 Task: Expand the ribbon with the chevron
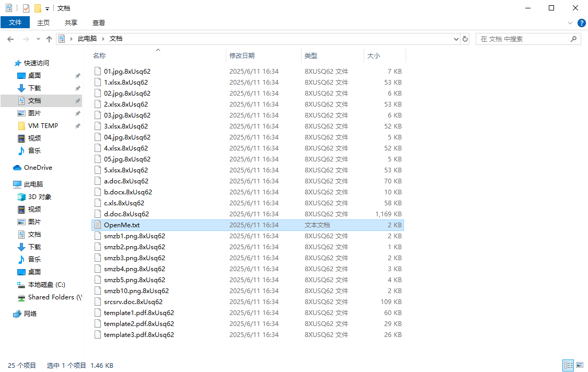[x=570, y=23]
